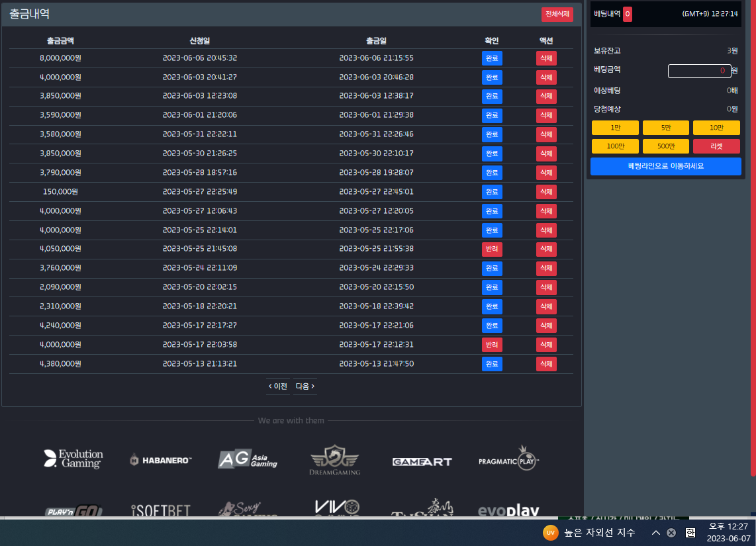The image size is (756, 546).
Task: Click the 신청일 column header
Action: tap(200, 41)
